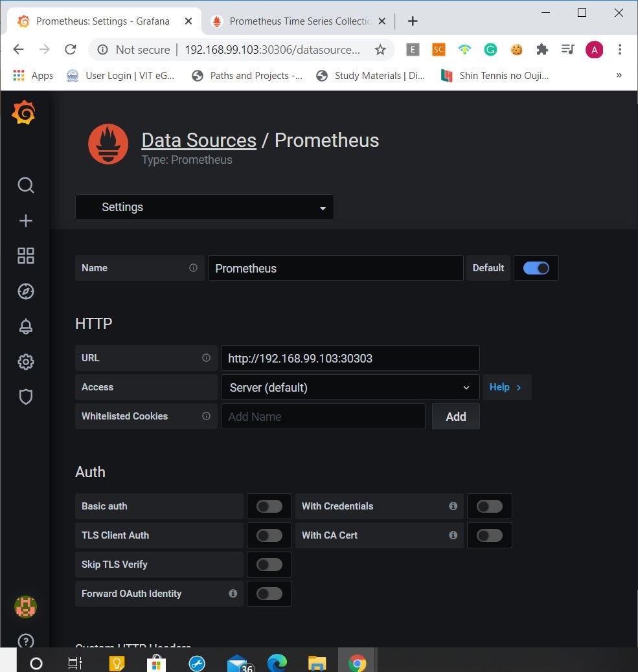The image size is (638, 672).
Task: Click the cookie extension icon
Action: [x=517, y=50]
